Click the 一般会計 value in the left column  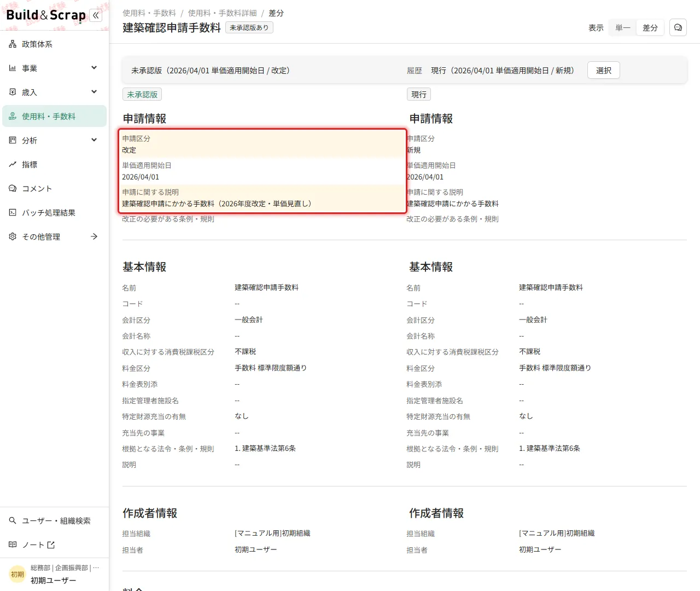point(249,320)
